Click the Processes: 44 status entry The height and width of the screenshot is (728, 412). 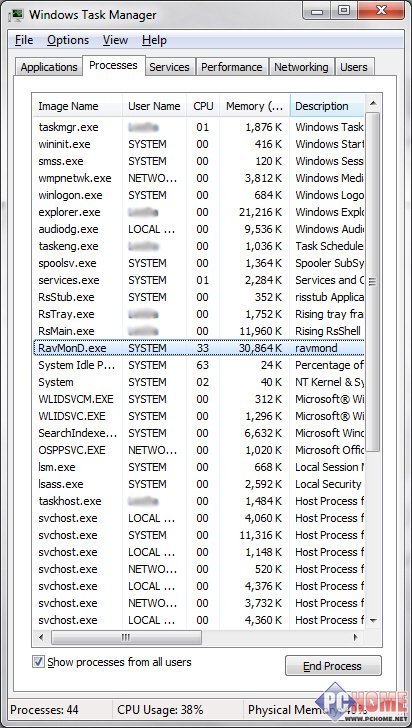(45, 710)
